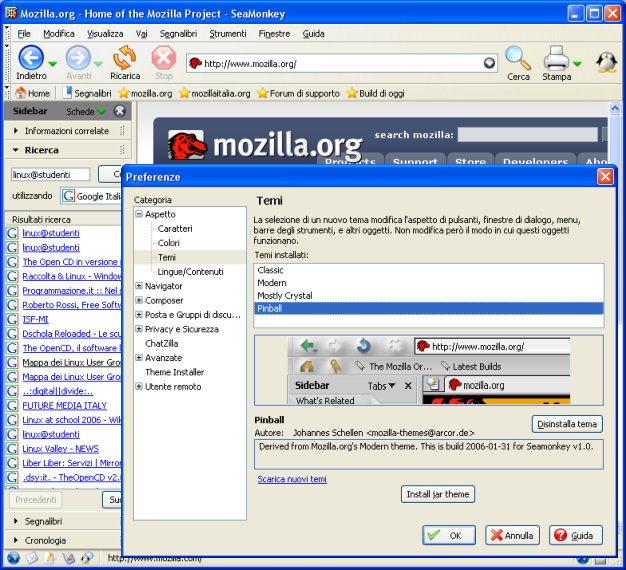
Task: Click the Stop loading icon
Action: click(x=163, y=58)
